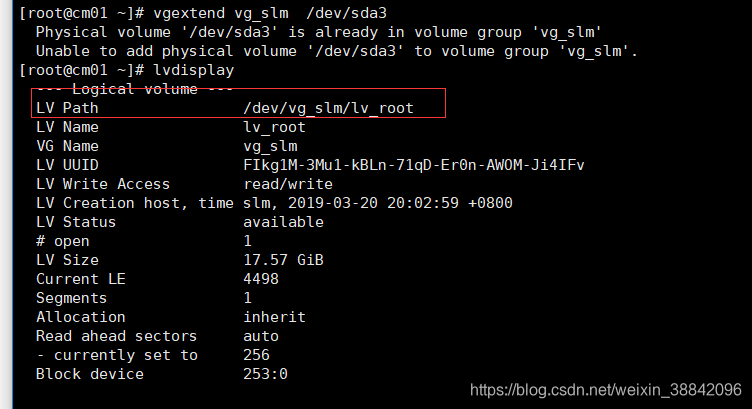
Task: Click the currently set to value 256
Action: [256, 355]
